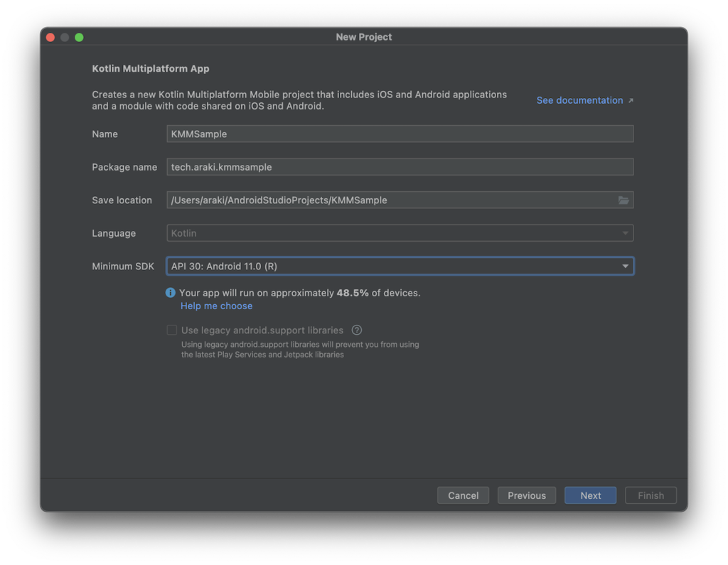
Task: Click into the Package name text field
Action: (400, 167)
